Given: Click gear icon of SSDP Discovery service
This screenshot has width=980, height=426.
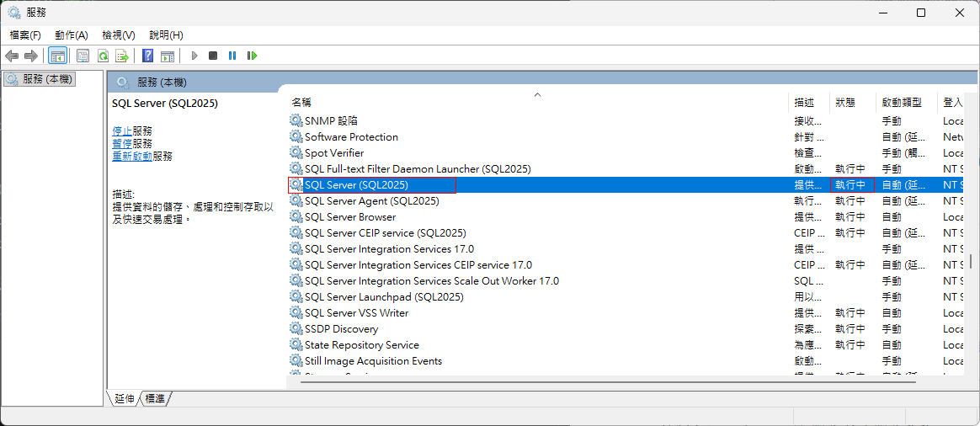Looking at the screenshot, I should 296,328.
